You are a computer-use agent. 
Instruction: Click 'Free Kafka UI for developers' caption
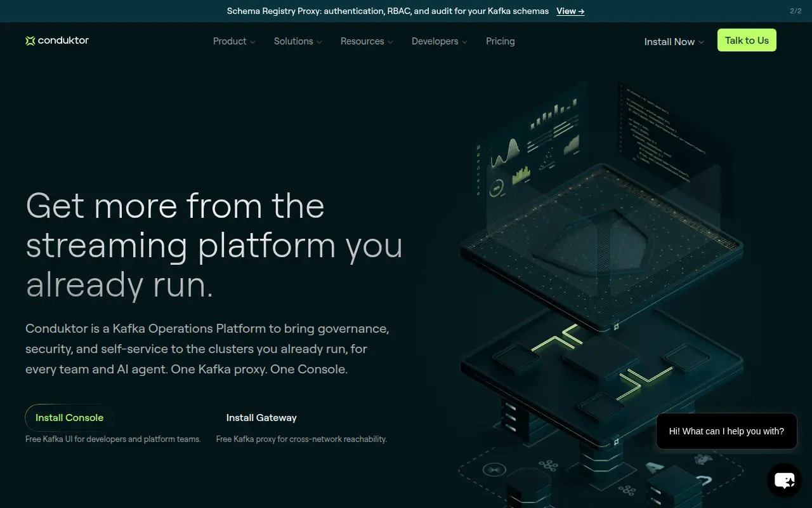coord(113,439)
